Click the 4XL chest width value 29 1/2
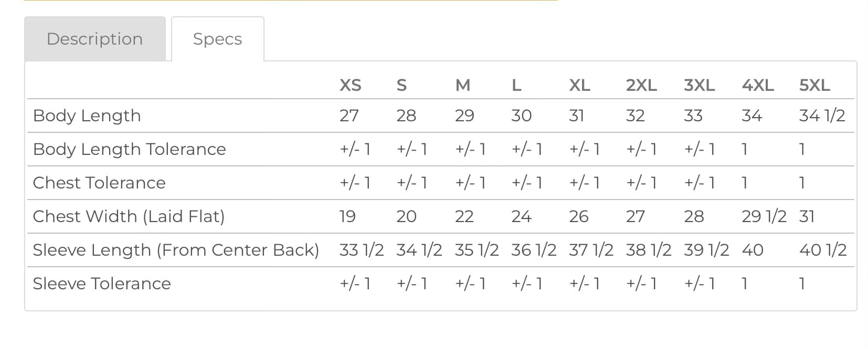The image size is (868, 346). coord(764,216)
